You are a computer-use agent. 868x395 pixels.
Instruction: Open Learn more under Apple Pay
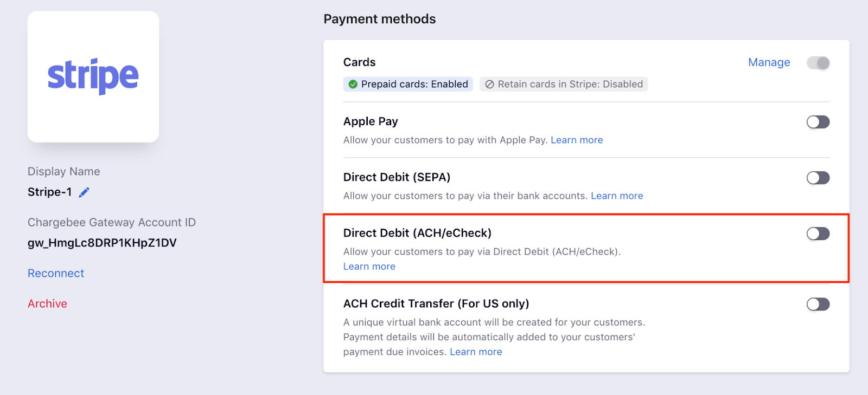tap(577, 140)
